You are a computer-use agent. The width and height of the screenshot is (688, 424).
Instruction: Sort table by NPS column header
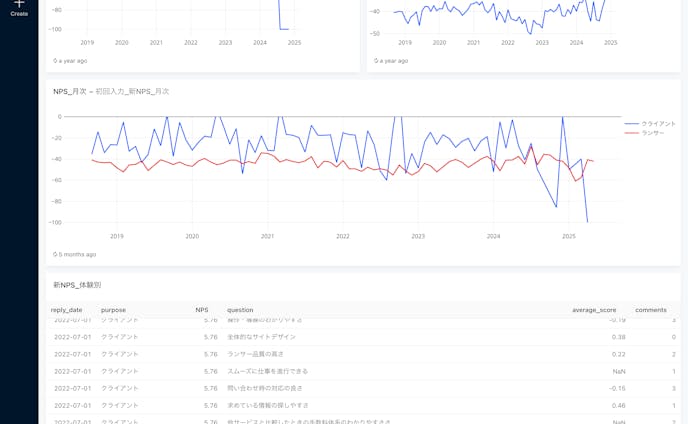tap(202, 310)
